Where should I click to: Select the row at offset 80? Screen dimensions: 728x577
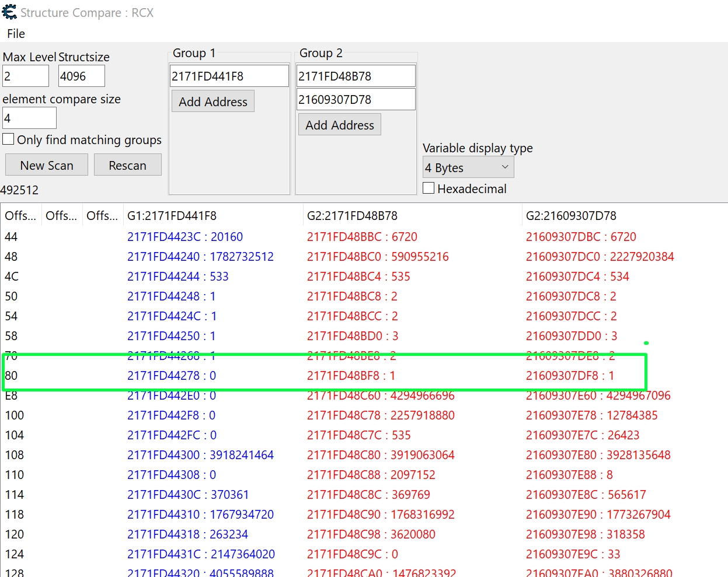click(172, 376)
